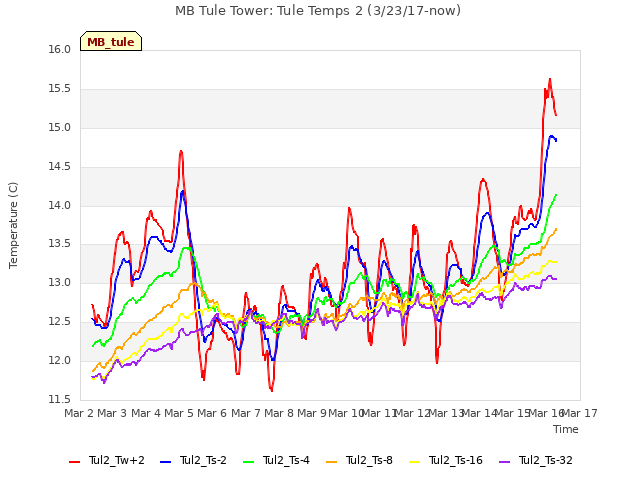Click the orange Tul2_Ts-8 legend swatch
Viewport: 640px width, 480px height.
332,461
